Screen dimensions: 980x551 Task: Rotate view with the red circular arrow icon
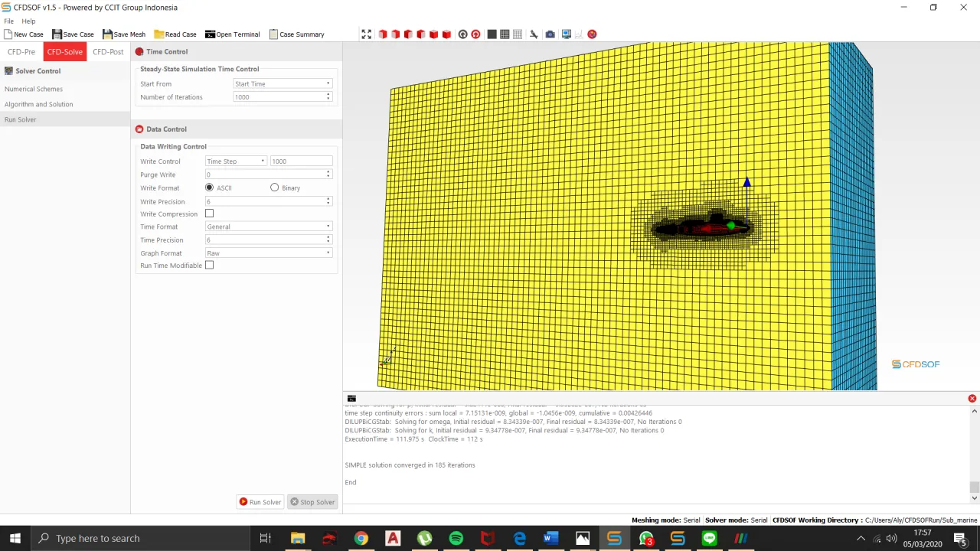coord(475,34)
